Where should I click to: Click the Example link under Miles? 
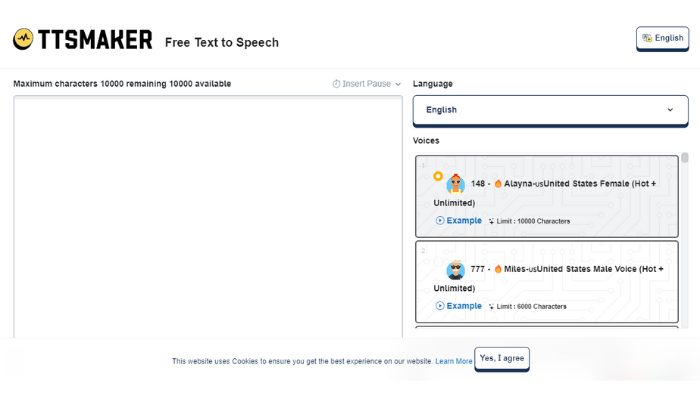point(464,306)
